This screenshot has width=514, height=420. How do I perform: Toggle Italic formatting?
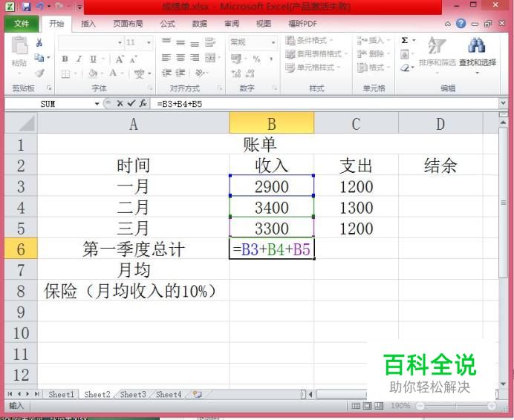coord(79,59)
